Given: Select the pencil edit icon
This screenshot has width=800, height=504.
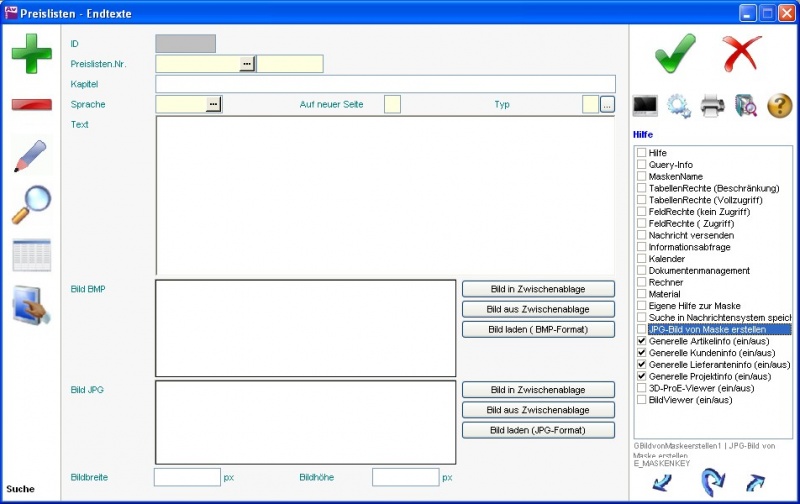Looking at the screenshot, I should (31, 156).
